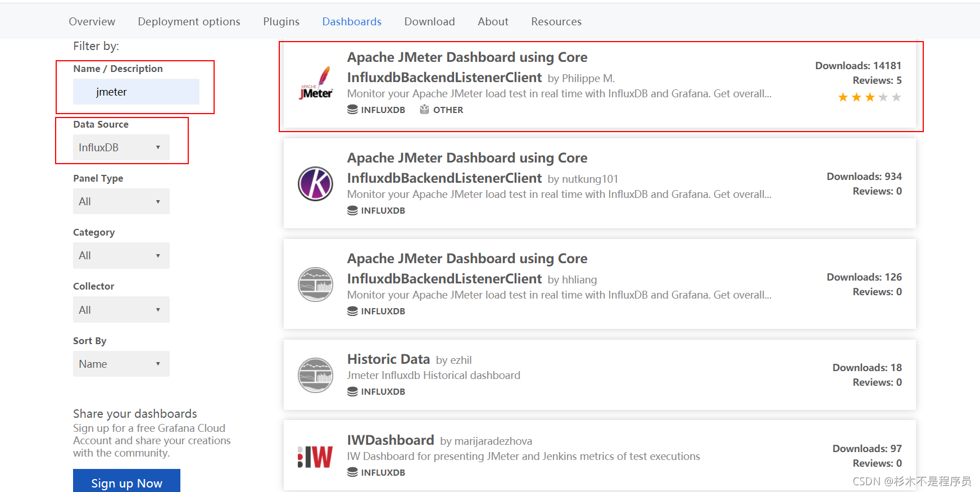980x492 pixels.
Task: Open the IWDashboard title link
Action: tap(391, 440)
